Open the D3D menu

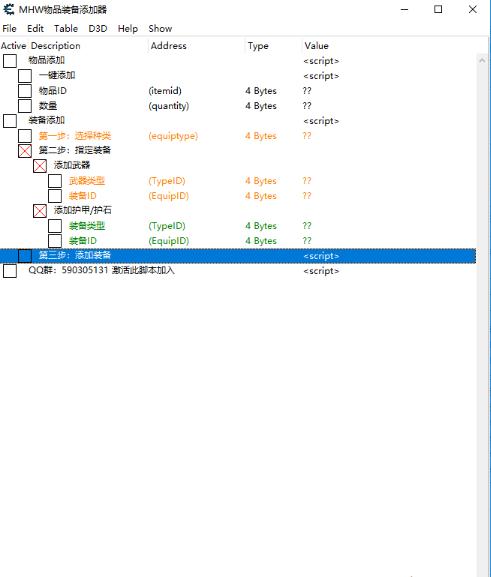[x=98, y=29]
